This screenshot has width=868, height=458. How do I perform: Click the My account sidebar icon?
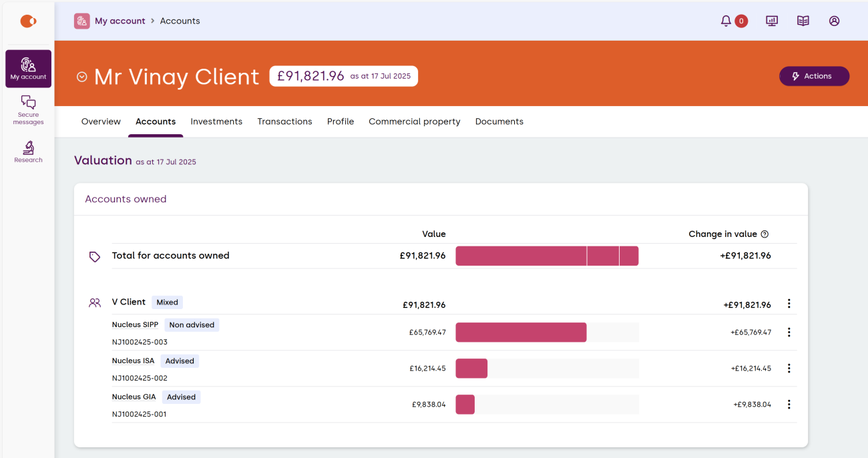point(28,69)
